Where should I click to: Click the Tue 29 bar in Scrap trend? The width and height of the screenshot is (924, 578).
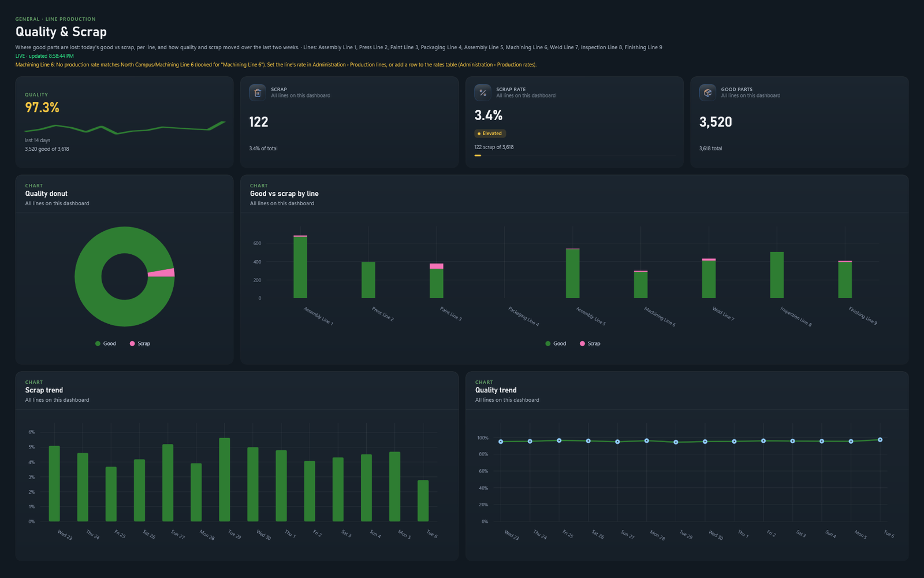coord(225,480)
